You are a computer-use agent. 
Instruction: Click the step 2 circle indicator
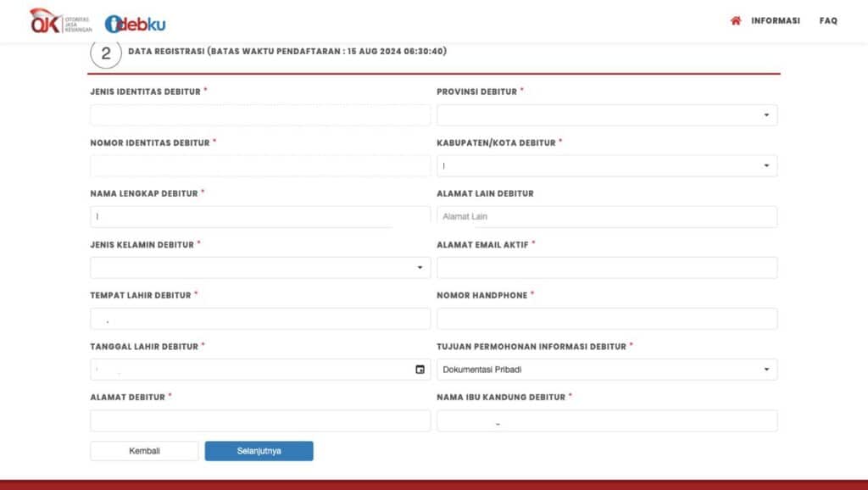tap(106, 53)
